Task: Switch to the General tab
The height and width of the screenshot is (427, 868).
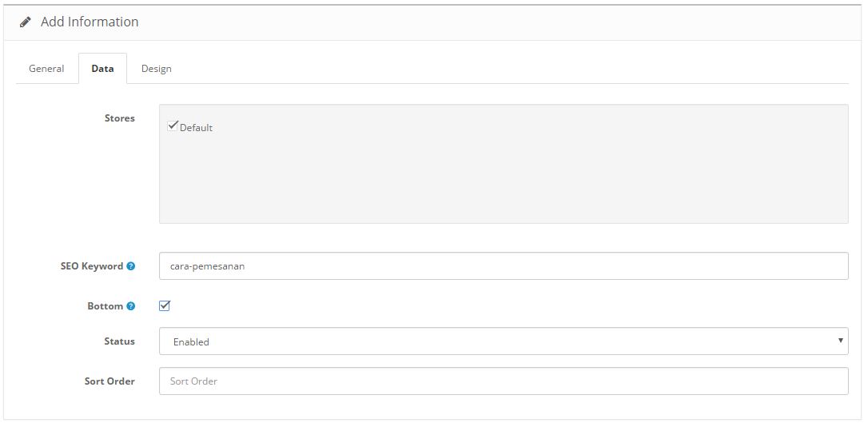Action: 46,69
